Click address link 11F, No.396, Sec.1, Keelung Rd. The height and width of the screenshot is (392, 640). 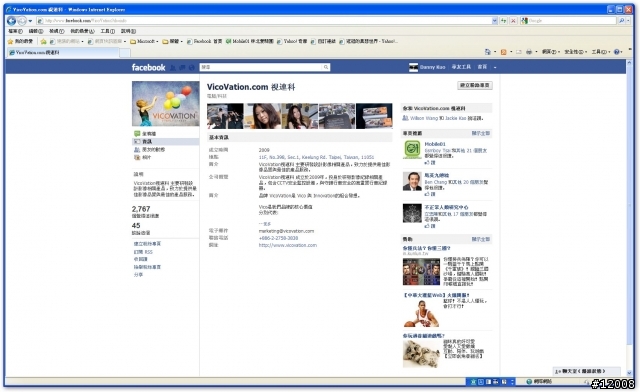pos(316,157)
